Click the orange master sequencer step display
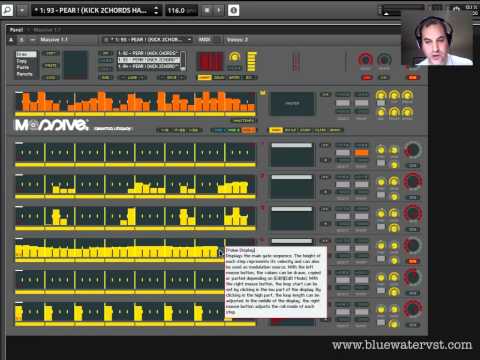The image size is (480, 360). 135,101
